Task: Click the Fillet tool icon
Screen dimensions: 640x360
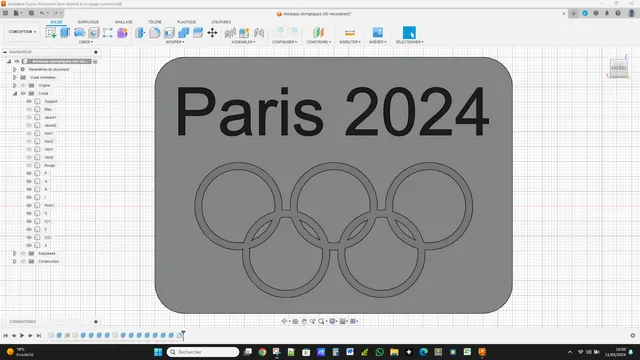Action: (x=154, y=33)
